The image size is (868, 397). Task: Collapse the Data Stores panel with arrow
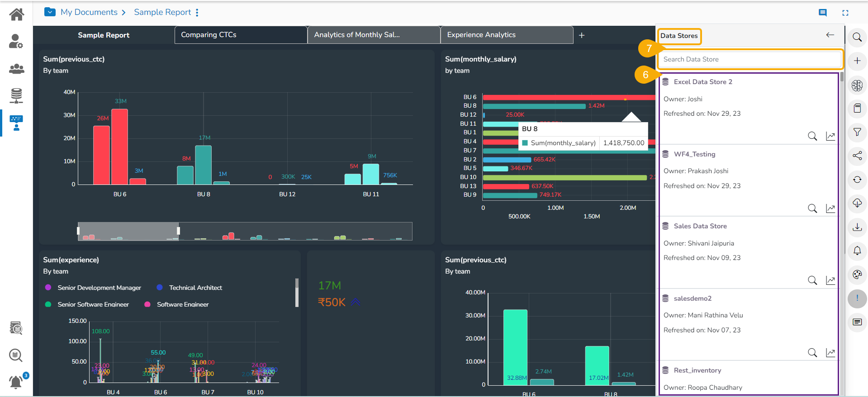click(830, 35)
